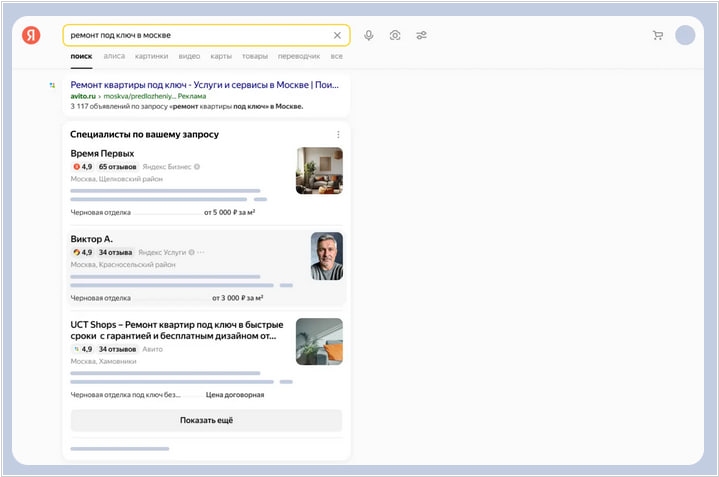The width and height of the screenshot is (719, 477).
Task: Open the shopping cart icon
Action: (x=658, y=35)
